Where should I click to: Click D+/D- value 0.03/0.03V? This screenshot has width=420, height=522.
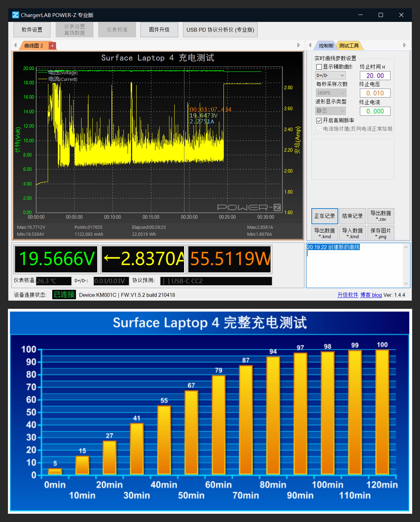[x=111, y=281]
